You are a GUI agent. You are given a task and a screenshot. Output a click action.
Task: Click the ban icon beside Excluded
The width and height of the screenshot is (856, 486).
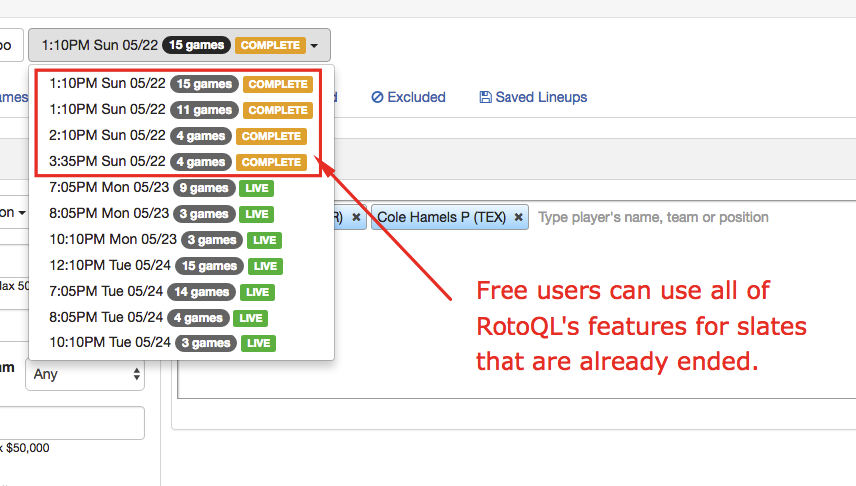(x=377, y=98)
